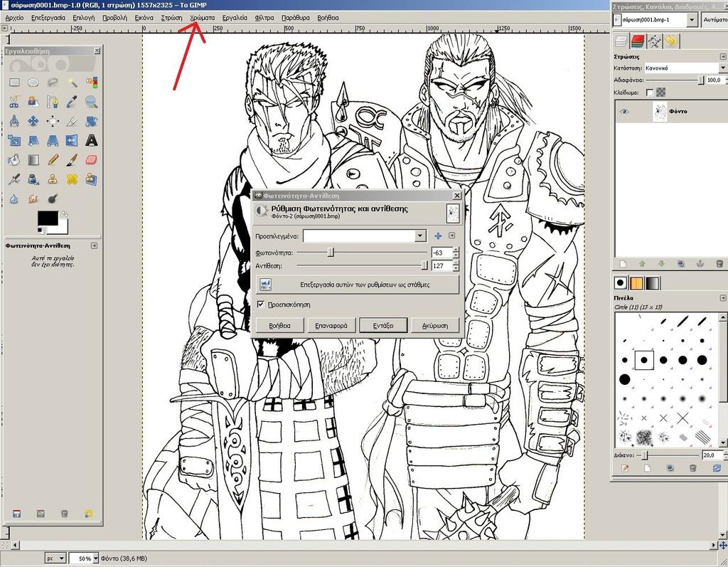Open the Προεπιλεγμένα presets dropdown
728x567 pixels.
pyautogui.click(x=419, y=236)
